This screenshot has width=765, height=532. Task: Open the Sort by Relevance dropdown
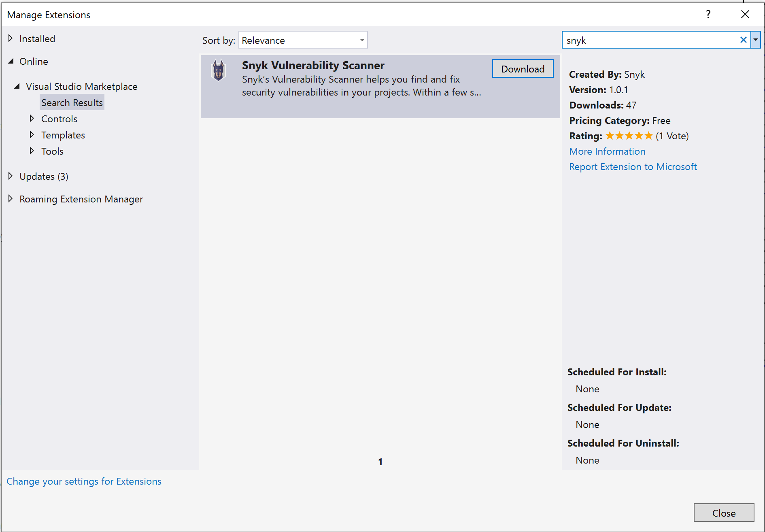point(303,40)
